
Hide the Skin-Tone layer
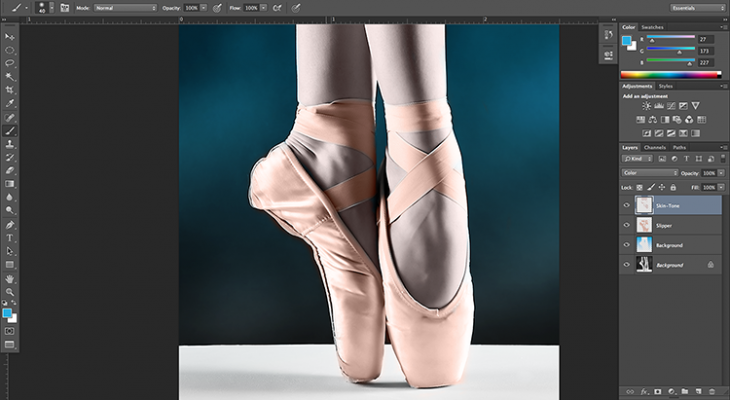point(627,205)
